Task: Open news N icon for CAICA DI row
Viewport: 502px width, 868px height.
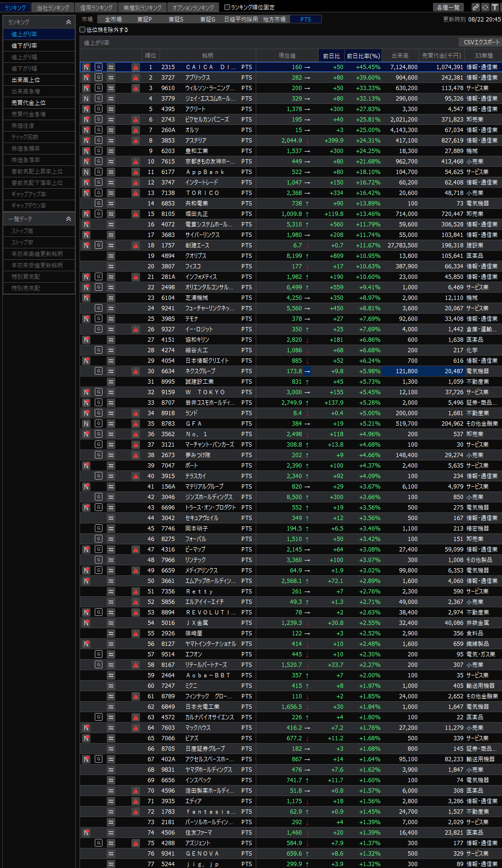Action: (x=86, y=67)
